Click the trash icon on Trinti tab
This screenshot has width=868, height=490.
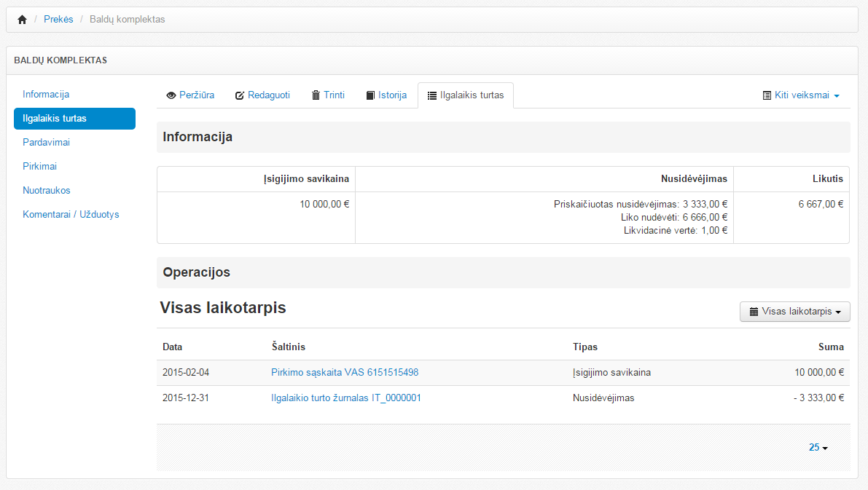pos(316,95)
